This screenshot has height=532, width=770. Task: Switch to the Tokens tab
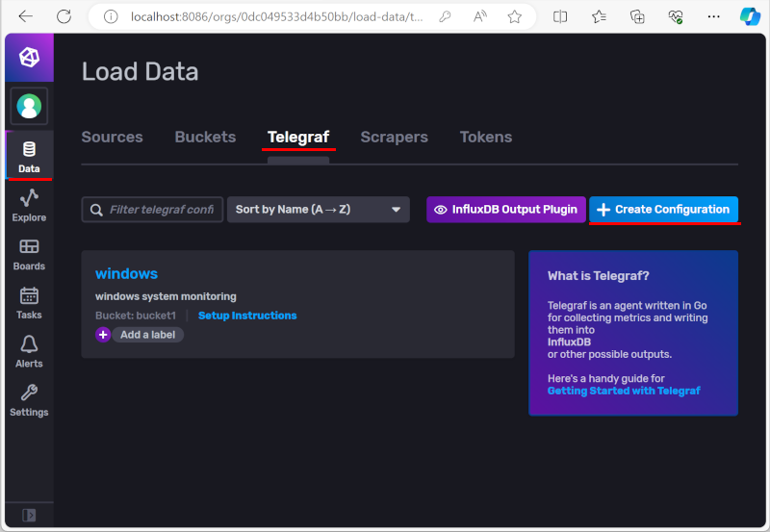(486, 137)
